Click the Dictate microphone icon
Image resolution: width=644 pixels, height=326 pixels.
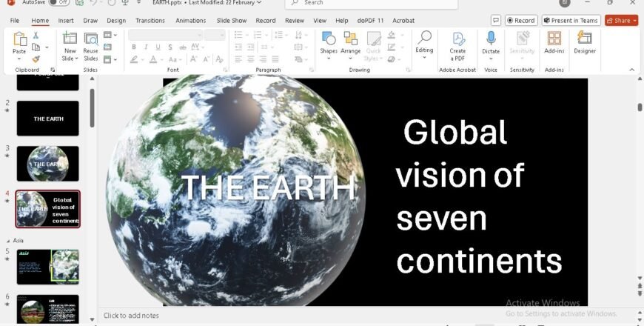[x=491, y=39]
